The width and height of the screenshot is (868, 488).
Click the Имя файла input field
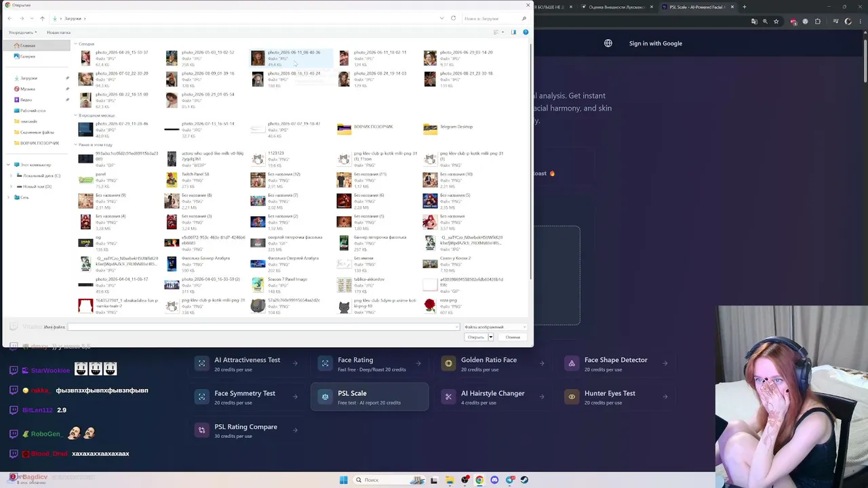263,327
